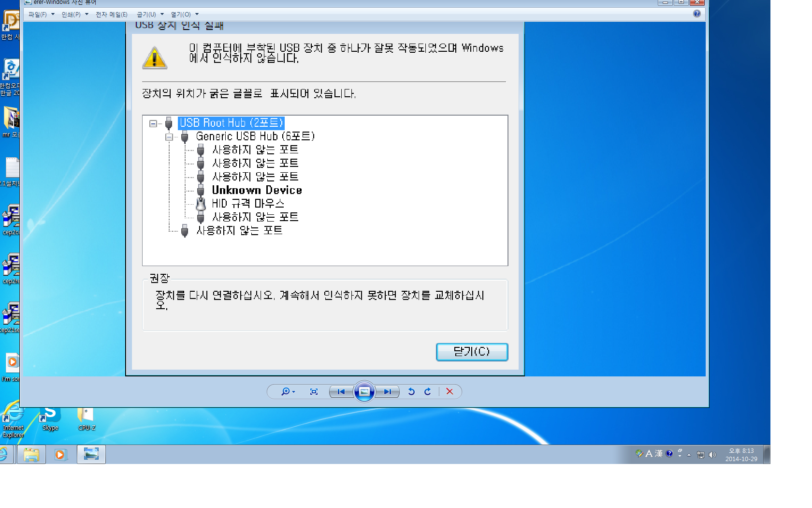Open Windows Explorer from the taskbar
The height and width of the screenshot is (508, 812).
(x=31, y=455)
